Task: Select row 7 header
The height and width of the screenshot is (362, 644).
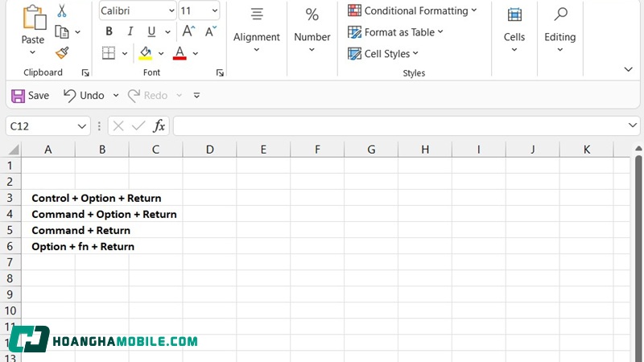Action: pyautogui.click(x=10, y=262)
